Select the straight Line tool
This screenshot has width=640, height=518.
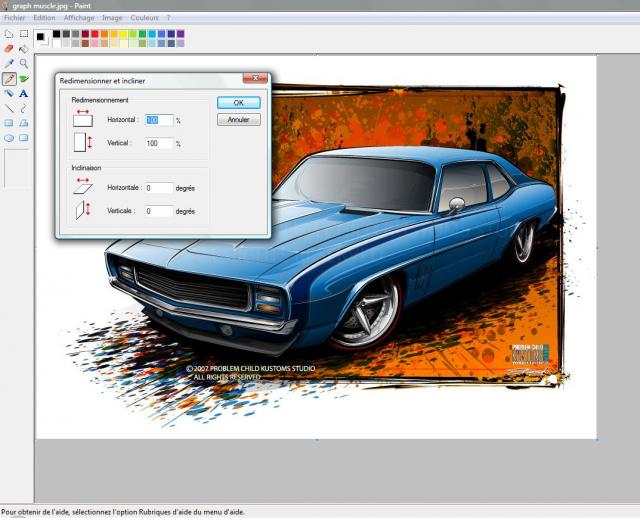tap(9, 108)
